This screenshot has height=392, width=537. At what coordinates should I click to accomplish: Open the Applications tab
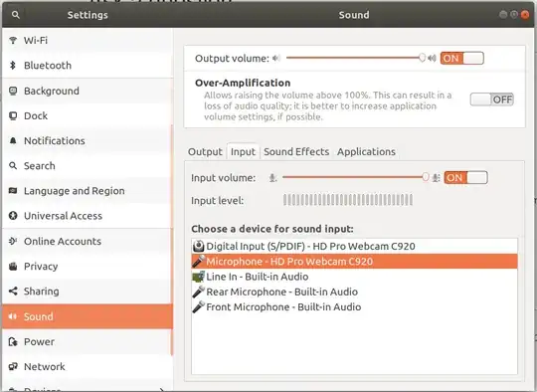(366, 151)
